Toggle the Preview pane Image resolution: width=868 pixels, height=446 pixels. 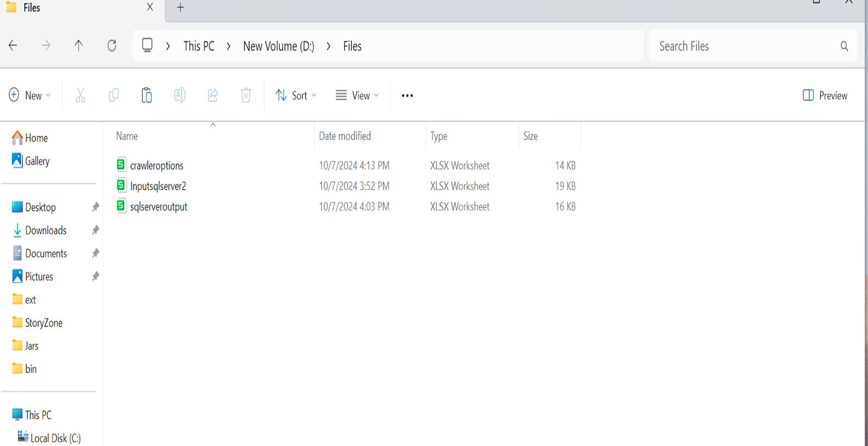(825, 95)
